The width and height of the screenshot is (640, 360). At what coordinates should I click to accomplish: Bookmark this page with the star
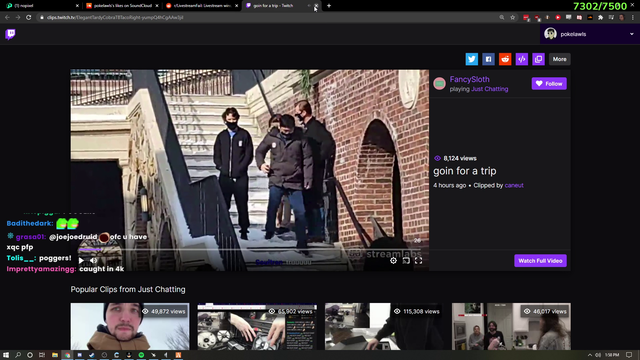coord(513,18)
